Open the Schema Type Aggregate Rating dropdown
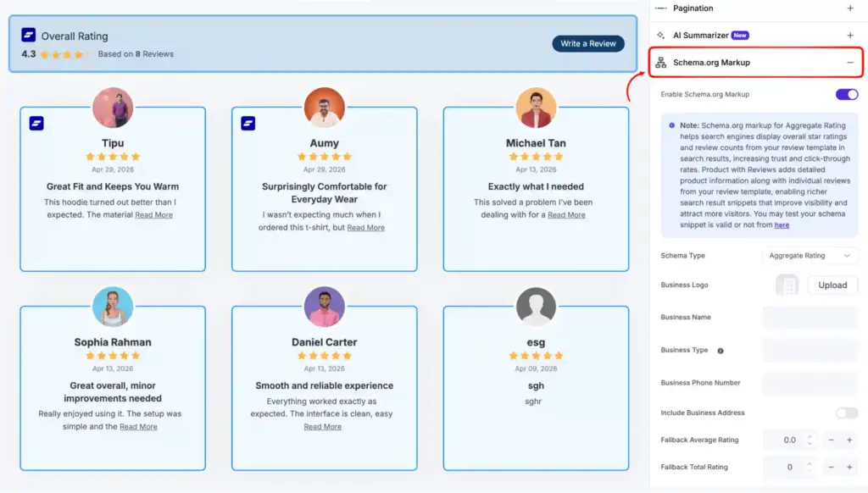The width and height of the screenshot is (868, 493). click(810, 256)
